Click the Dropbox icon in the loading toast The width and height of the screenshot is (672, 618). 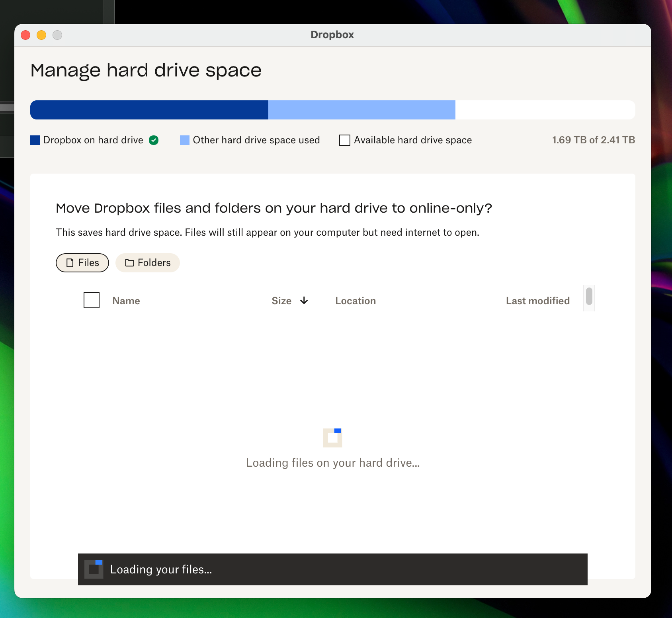94,569
